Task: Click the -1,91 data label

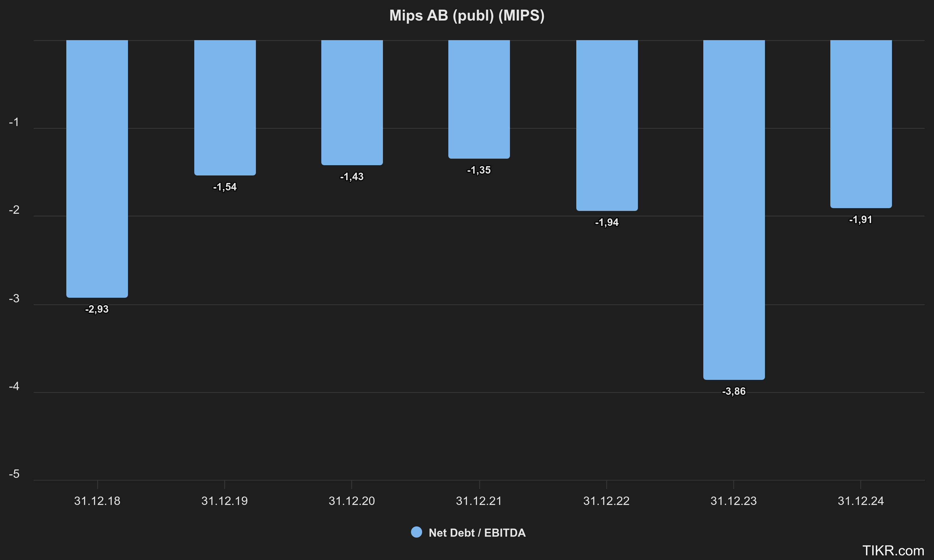Action: click(x=861, y=220)
